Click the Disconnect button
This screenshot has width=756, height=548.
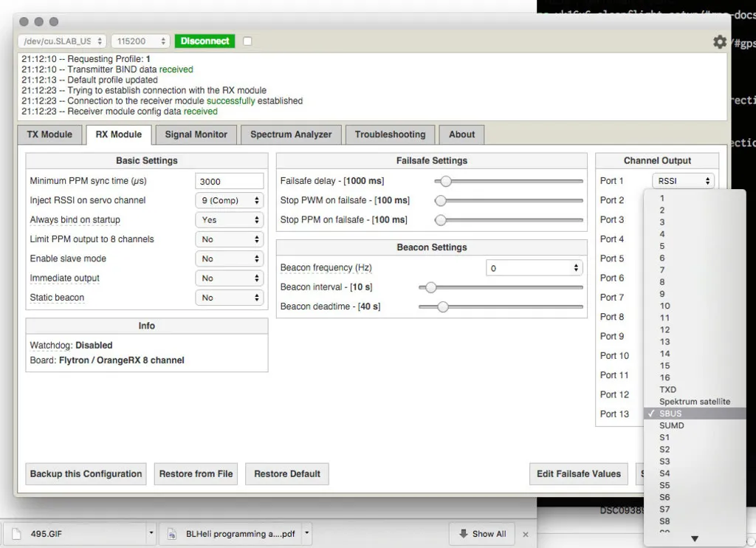[x=205, y=41]
